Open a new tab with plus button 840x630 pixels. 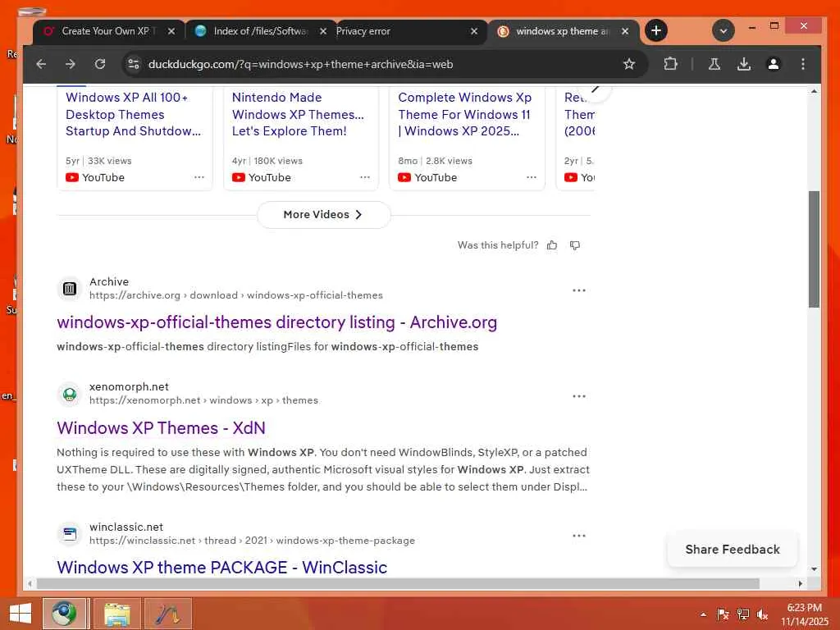click(655, 30)
